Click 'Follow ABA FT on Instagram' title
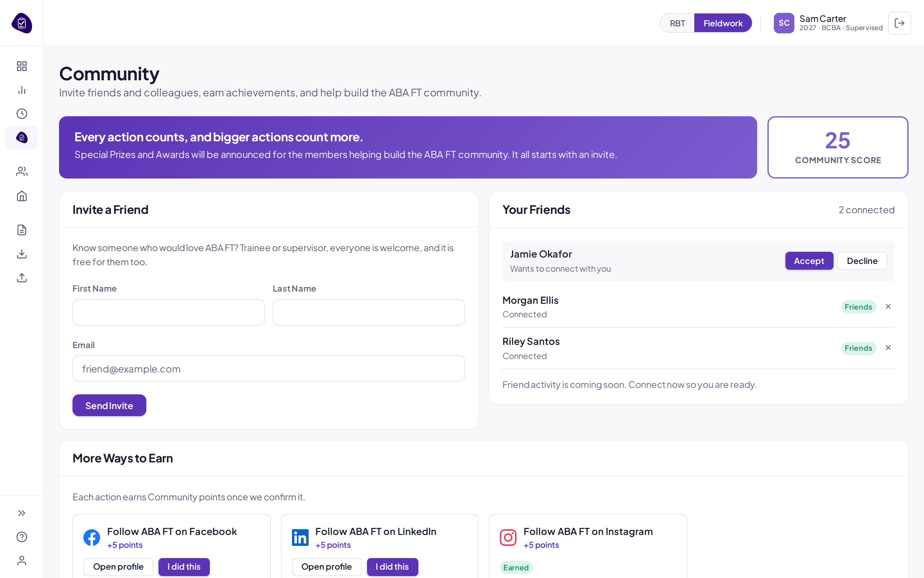This screenshot has height=578, width=924. pos(588,531)
